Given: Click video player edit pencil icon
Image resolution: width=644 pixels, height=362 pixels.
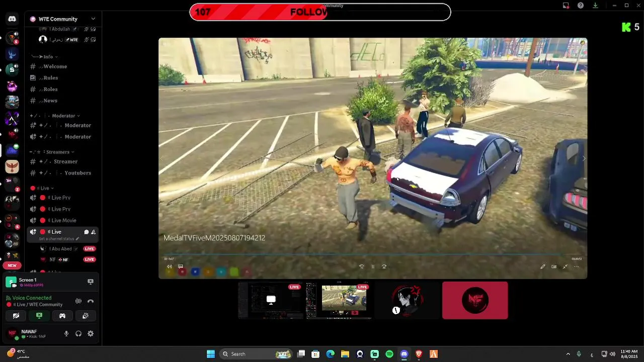Looking at the screenshot, I should coord(543,266).
